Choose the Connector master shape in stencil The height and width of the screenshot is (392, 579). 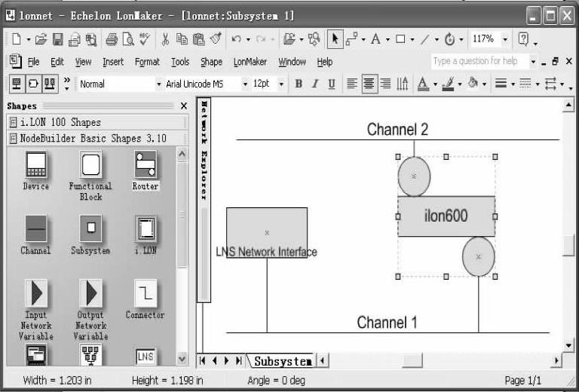[146, 299]
